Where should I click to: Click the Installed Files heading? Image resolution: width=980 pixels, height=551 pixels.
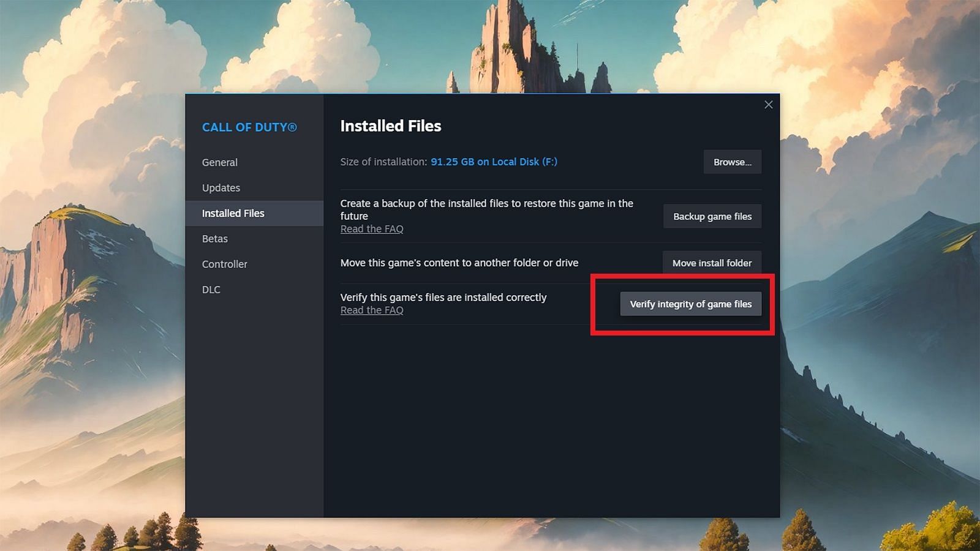coord(391,126)
